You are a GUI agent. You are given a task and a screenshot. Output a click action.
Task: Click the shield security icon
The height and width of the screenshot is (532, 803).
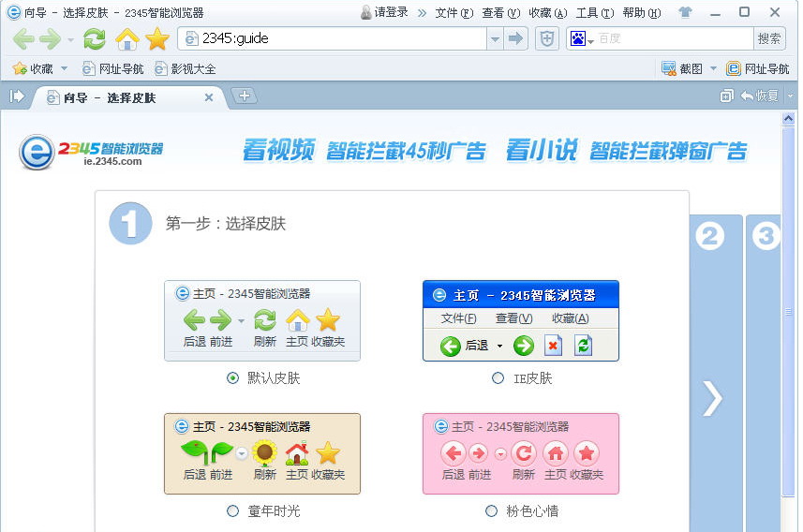point(546,38)
